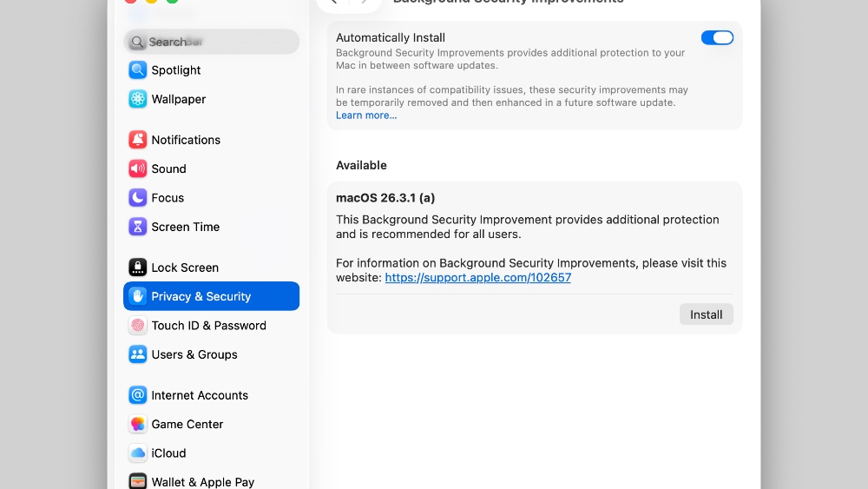Disable the Automatically Install toggle
Image resolution: width=868 pixels, height=489 pixels.
pos(717,37)
